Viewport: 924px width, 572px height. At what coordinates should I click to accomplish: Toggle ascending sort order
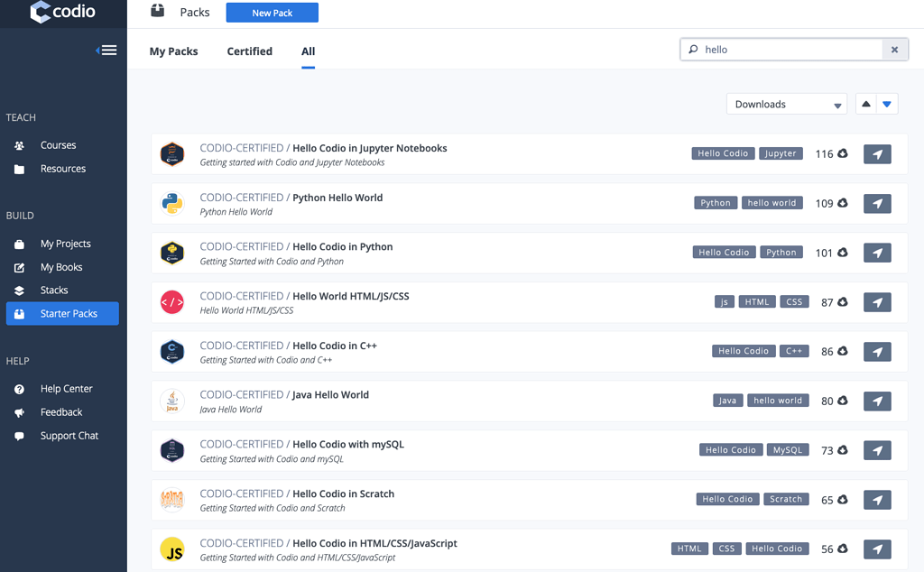pos(865,104)
